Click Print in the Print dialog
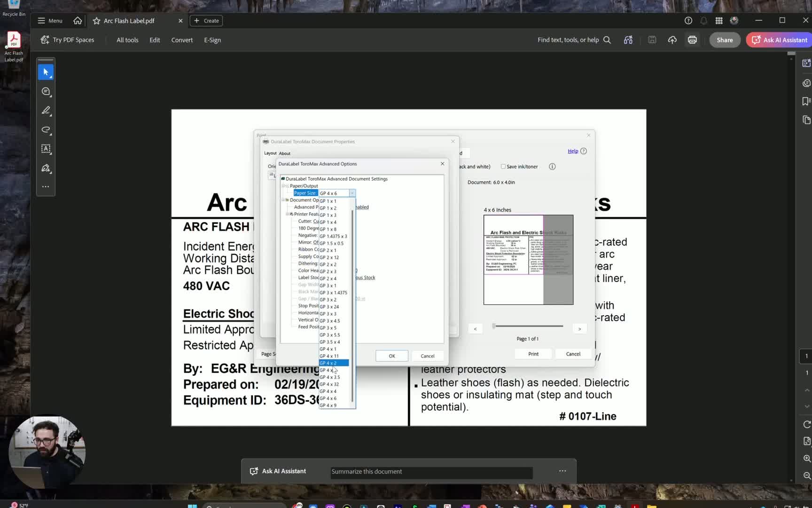The height and width of the screenshot is (508, 812). point(533,354)
